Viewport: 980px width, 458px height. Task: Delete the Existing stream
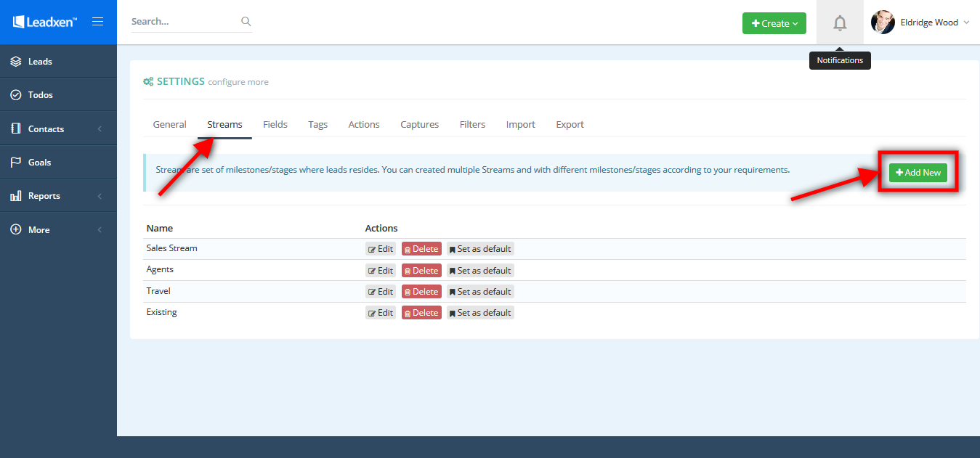pyautogui.click(x=421, y=313)
